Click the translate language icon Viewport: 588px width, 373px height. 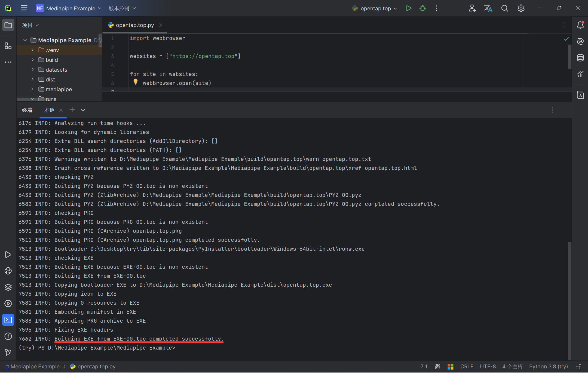[x=488, y=8]
